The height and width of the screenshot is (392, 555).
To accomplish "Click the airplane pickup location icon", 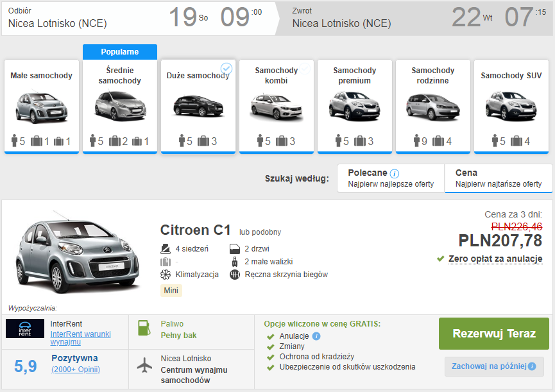I will (x=146, y=364).
